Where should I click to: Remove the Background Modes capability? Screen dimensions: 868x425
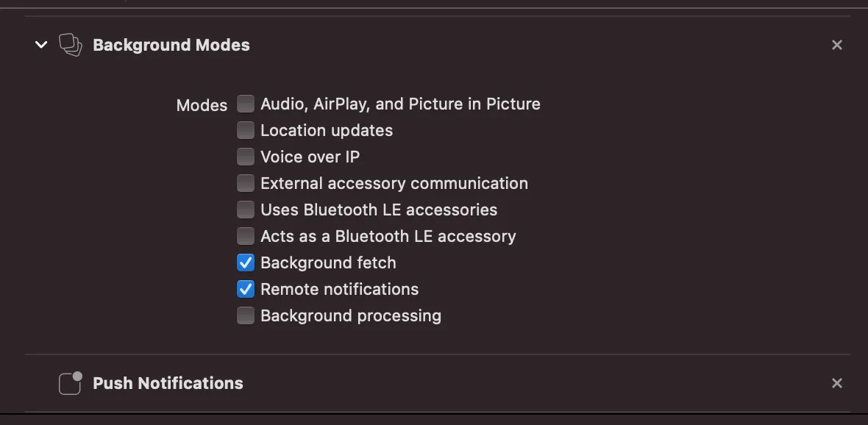[836, 45]
